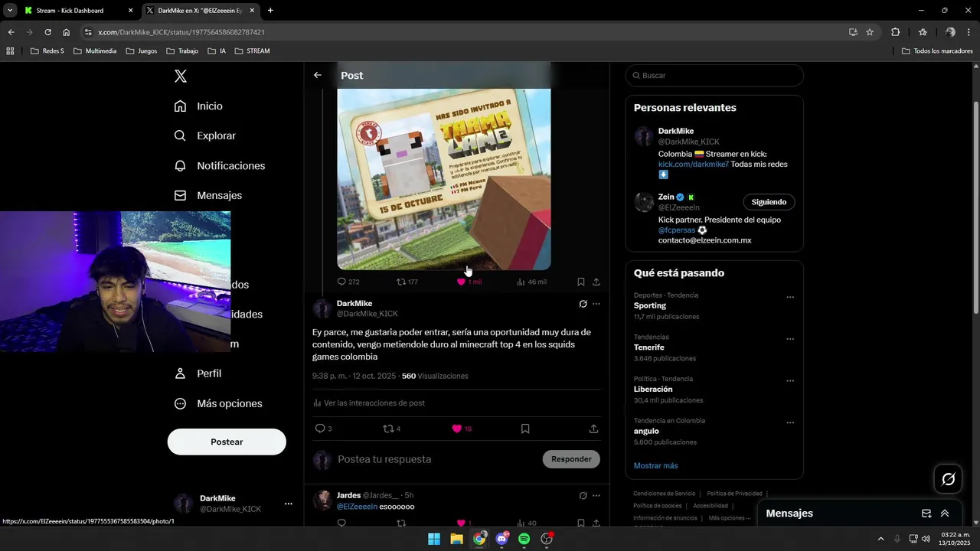
Task: Open Chrome three-dot menu
Action: [969, 32]
